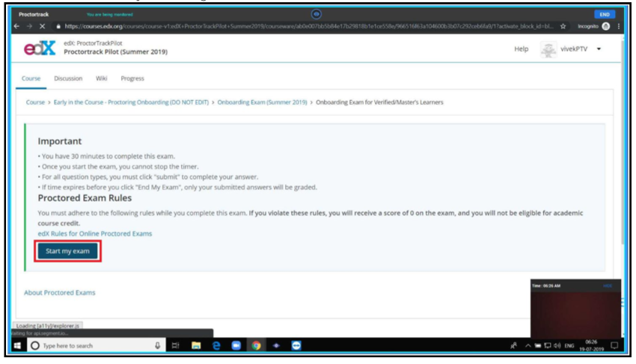Click the Incognito profile icon
The height and width of the screenshot is (364, 636).
[x=605, y=26]
